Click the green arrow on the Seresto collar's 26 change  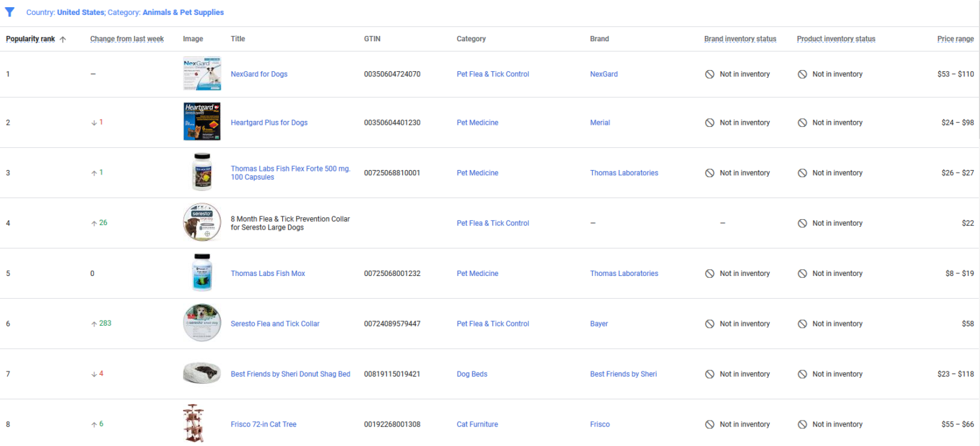click(x=93, y=222)
